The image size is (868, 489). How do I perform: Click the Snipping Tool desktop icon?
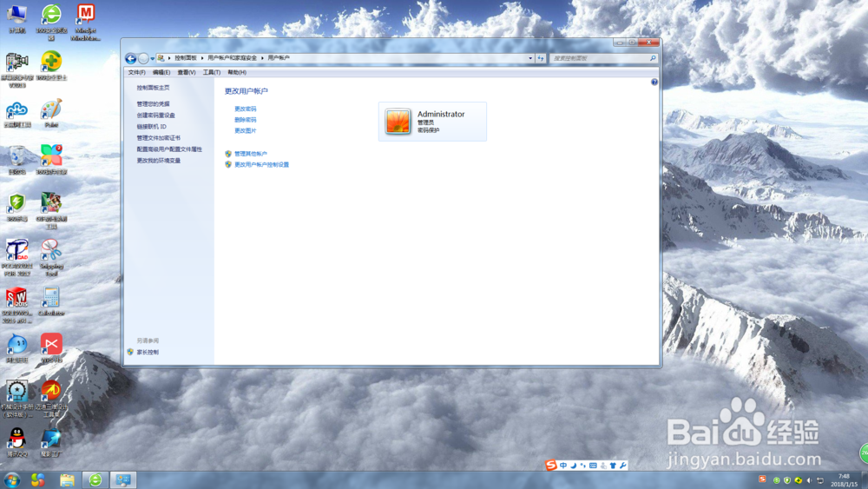point(51,258)
